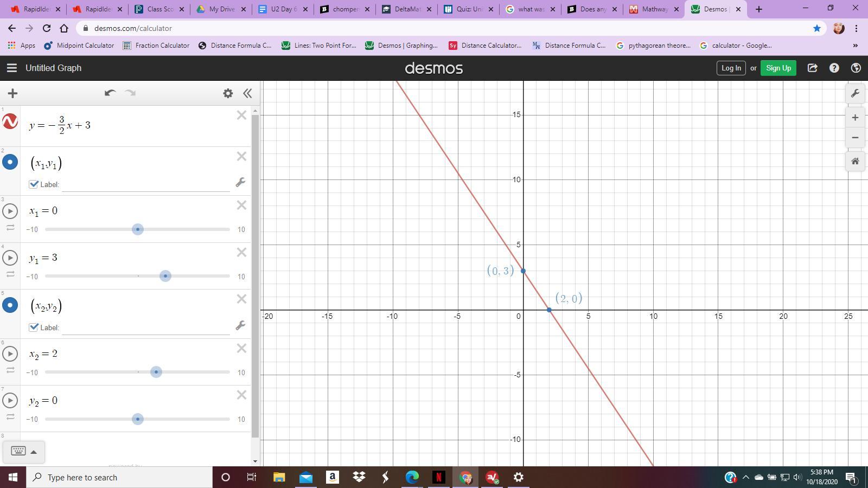Click the Log In button
This screenshot has width=868, height=488.
tap(731, 68)
